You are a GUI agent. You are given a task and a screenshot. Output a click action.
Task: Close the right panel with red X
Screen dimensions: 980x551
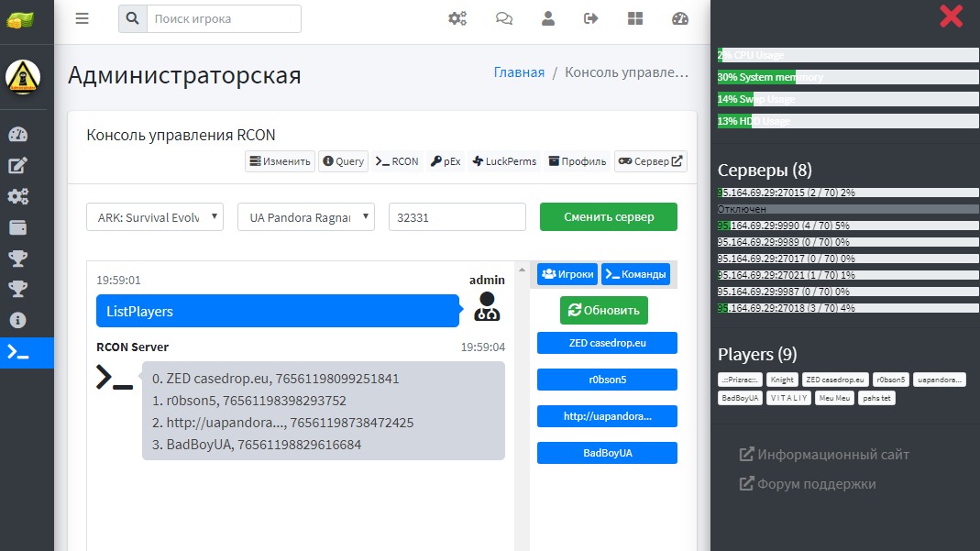pyautogui.click(x=952, y=16)
